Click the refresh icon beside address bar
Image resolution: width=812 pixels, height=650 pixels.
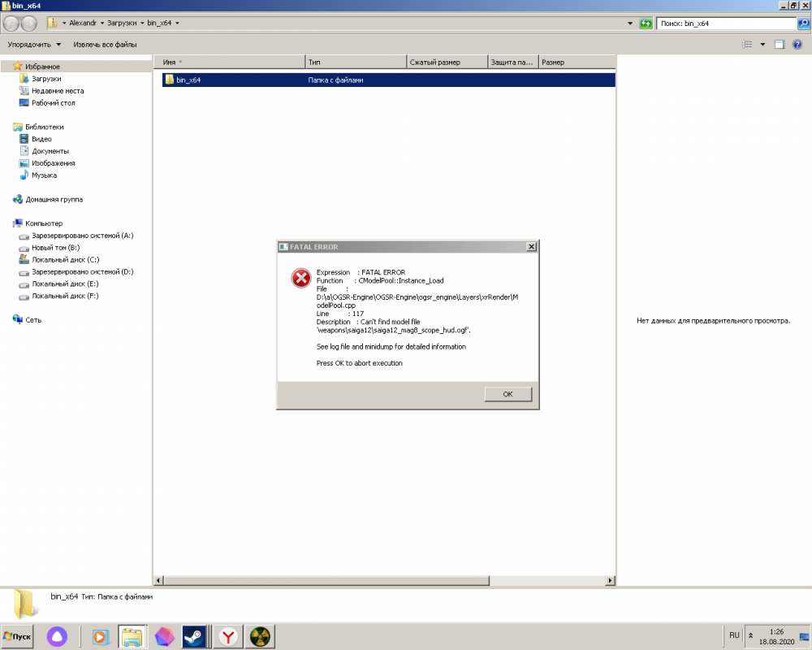(646, 24)
